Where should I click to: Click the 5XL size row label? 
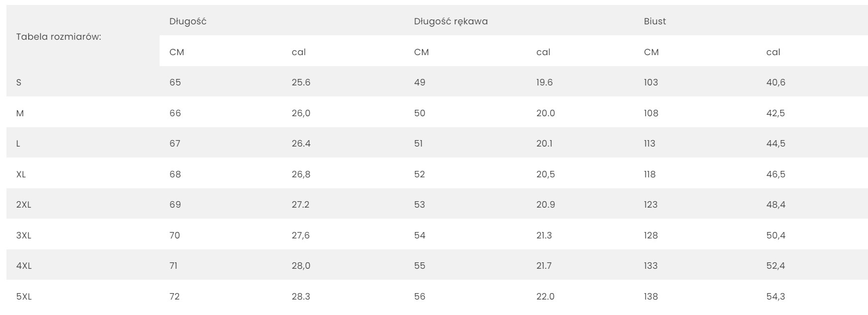click(x=24, y=297)
